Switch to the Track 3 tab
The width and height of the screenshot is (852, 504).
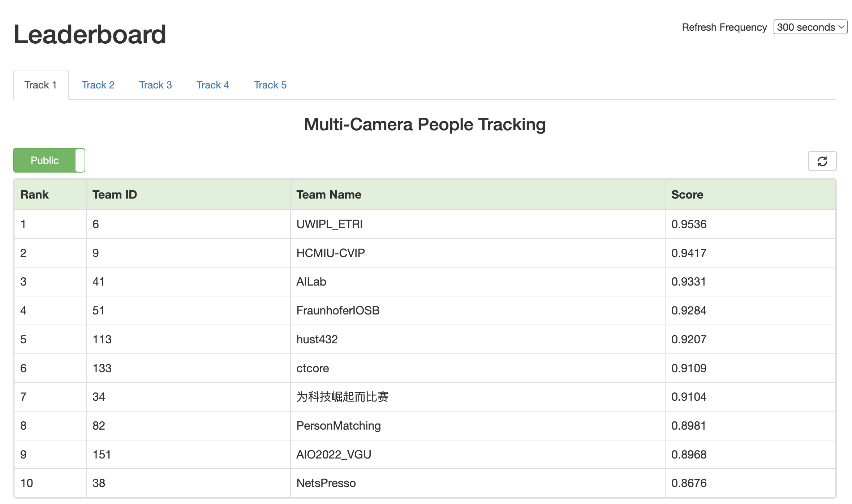click(155, 85)
